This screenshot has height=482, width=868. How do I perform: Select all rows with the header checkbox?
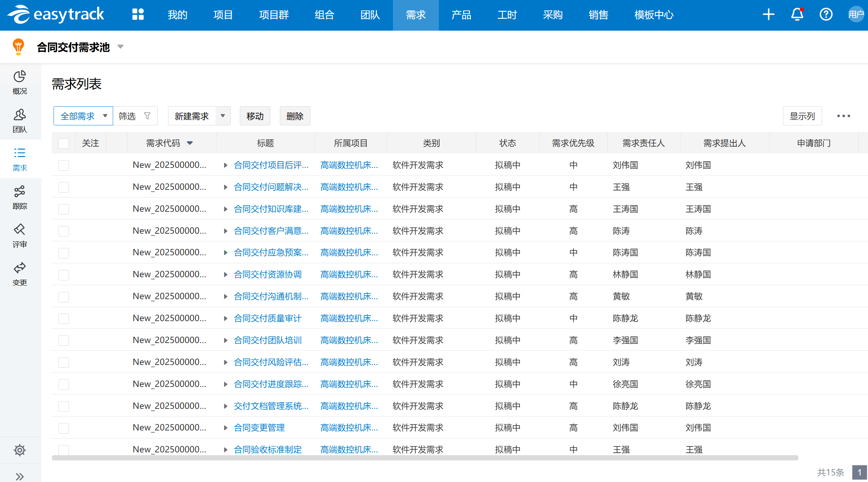pos(64,143)
